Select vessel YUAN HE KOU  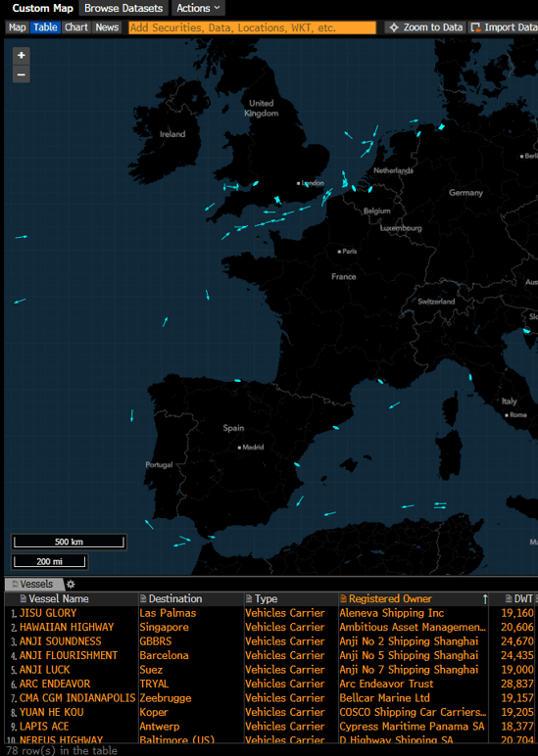(x=51, y=712)
